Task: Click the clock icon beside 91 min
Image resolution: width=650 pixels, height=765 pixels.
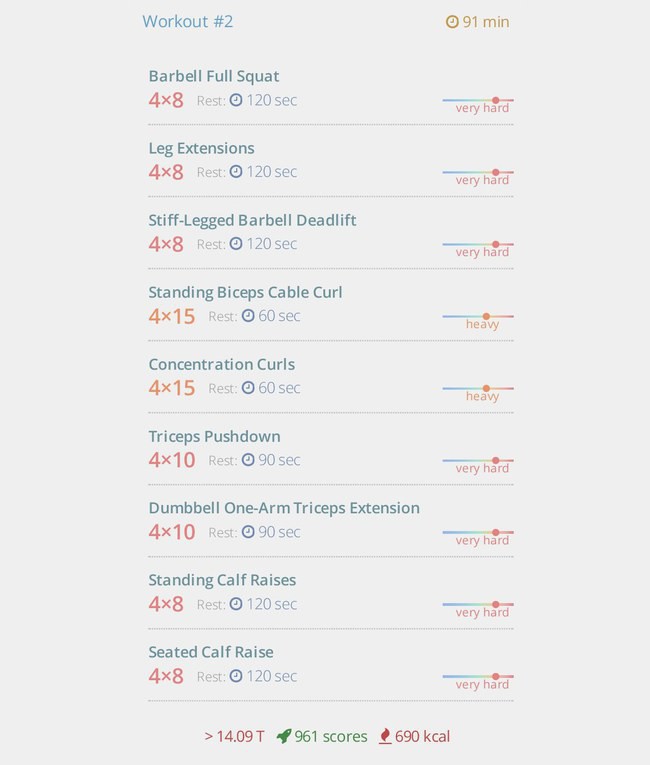Action: pos(452,22)
